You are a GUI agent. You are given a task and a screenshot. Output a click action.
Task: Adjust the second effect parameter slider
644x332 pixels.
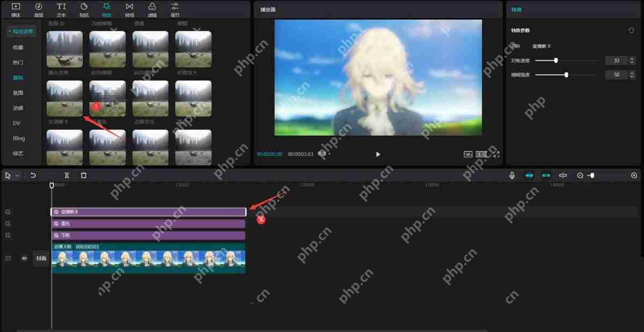pos(566,75)
